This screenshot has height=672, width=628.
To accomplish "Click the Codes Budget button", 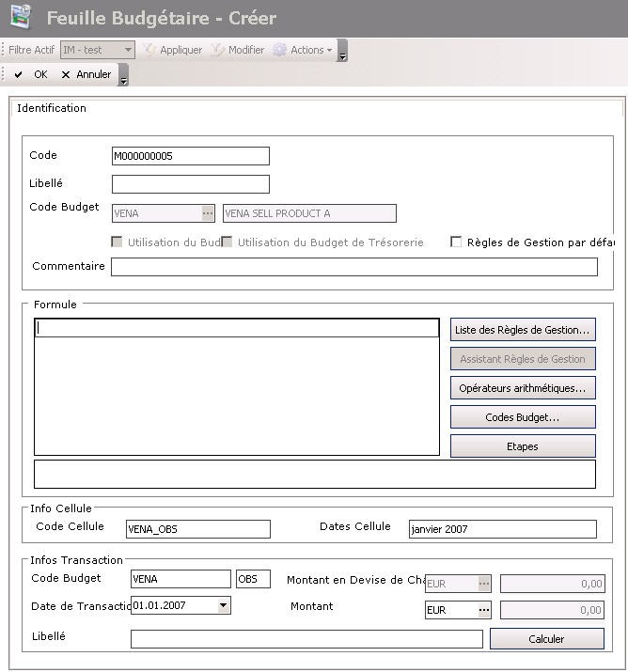I will (x=523, y=416).
